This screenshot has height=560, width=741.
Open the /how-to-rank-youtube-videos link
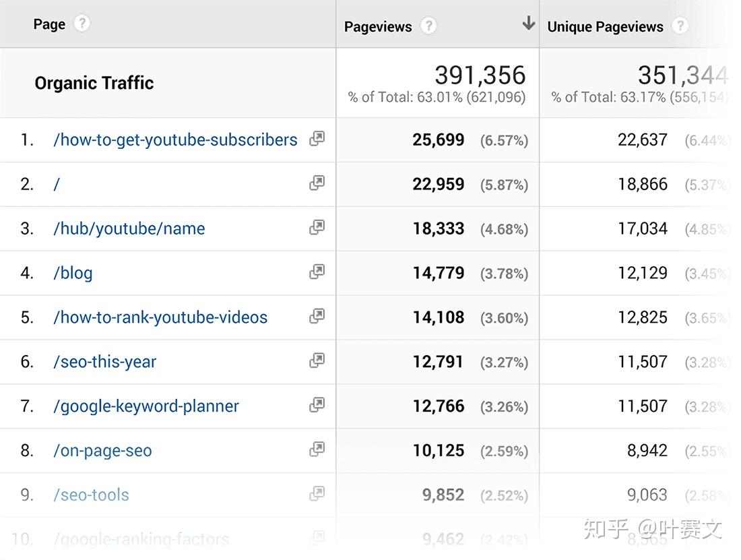160,317
